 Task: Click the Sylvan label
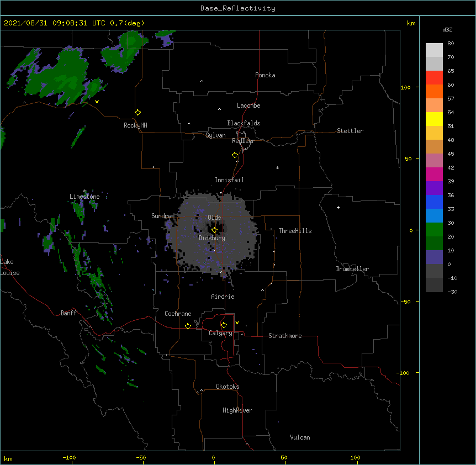(x=215, y=135)
